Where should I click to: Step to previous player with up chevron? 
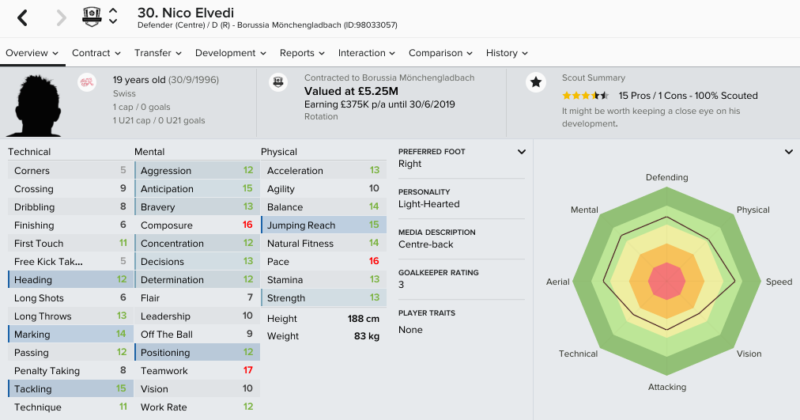pyautogui.click(x=113, y=11)
